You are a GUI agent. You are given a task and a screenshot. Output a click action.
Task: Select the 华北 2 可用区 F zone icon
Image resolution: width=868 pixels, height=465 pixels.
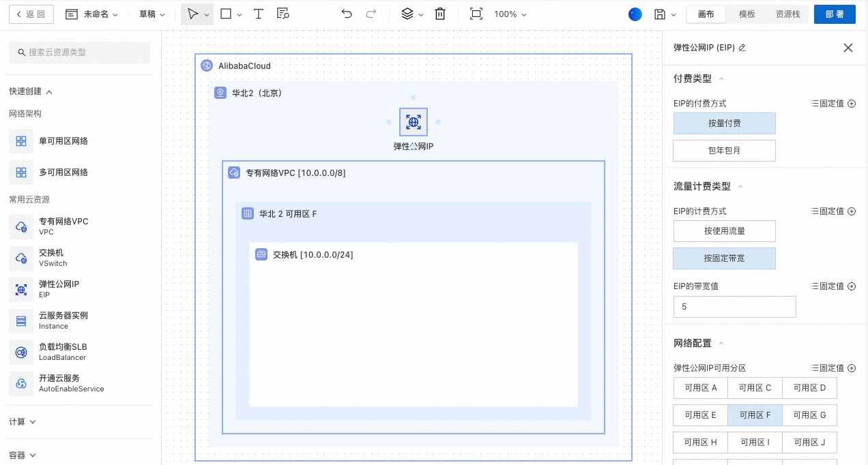[x=248, y=213]
